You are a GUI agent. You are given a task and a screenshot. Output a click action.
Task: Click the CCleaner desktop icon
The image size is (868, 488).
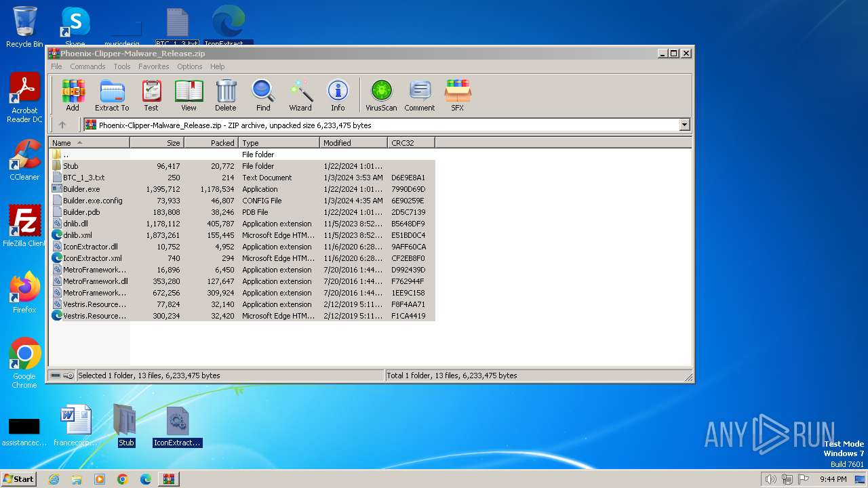(24, 161)
